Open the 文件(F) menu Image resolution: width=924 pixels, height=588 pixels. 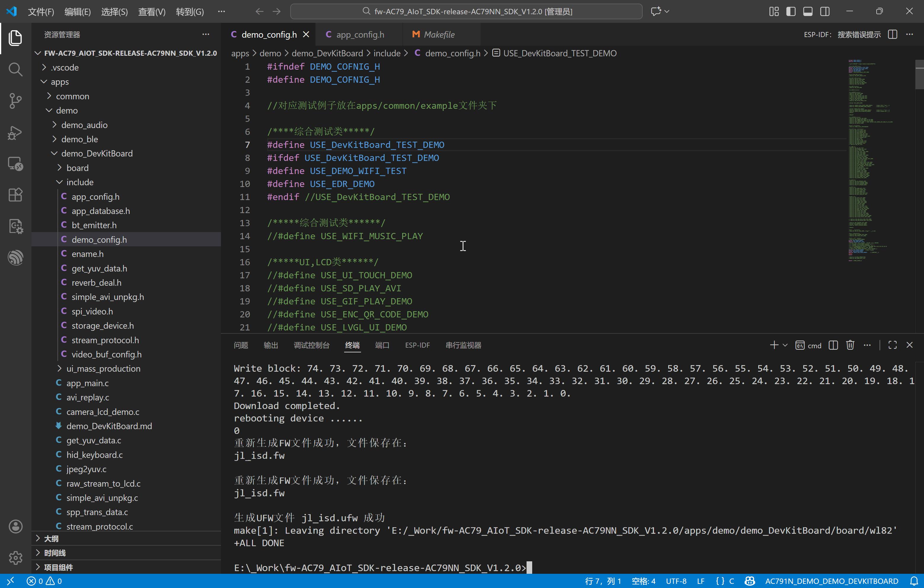[41, 12]
